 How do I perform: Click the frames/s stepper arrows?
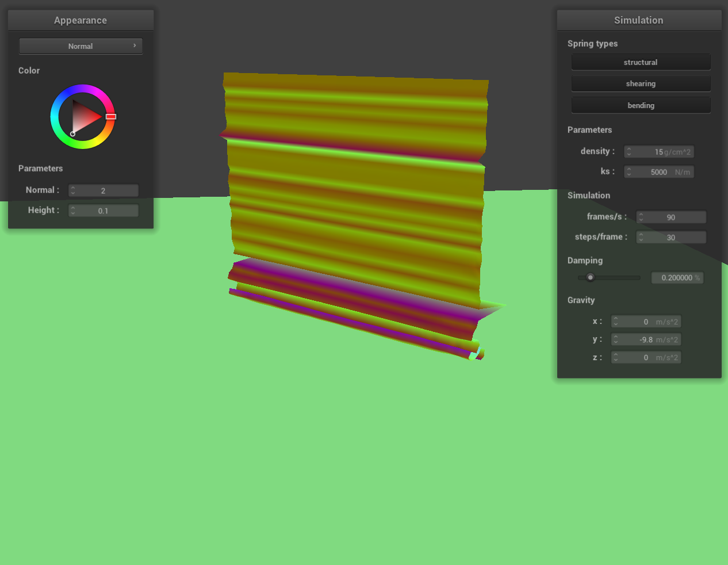641,217
